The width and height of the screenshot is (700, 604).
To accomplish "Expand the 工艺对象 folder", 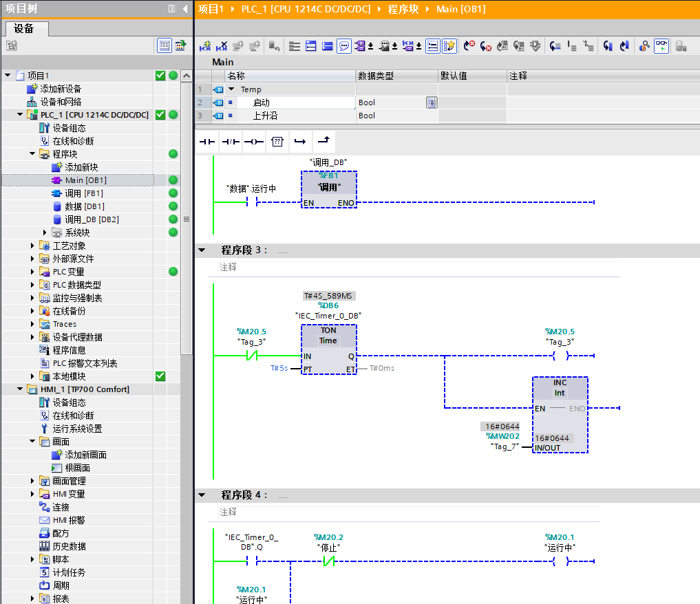I will coord(32,246).
